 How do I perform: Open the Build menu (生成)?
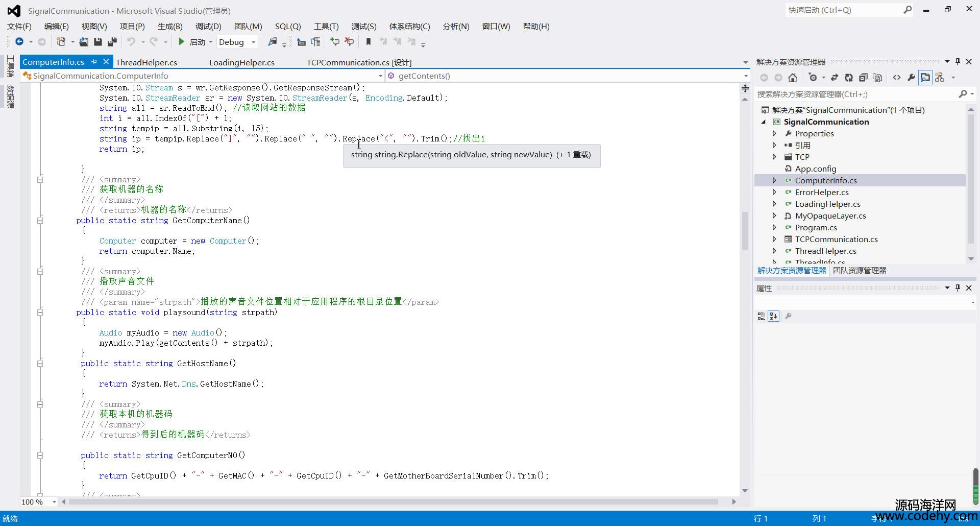pyautogui.click(x=170, y=26)
